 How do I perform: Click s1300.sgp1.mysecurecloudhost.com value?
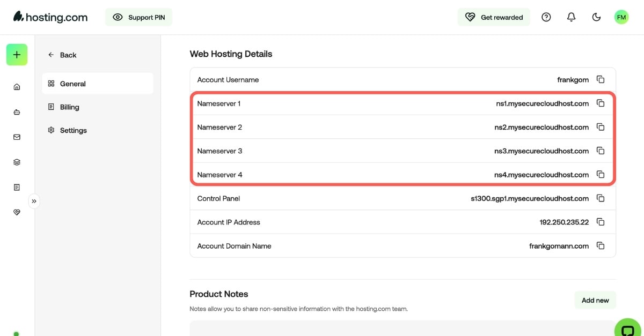click(530, 198)
